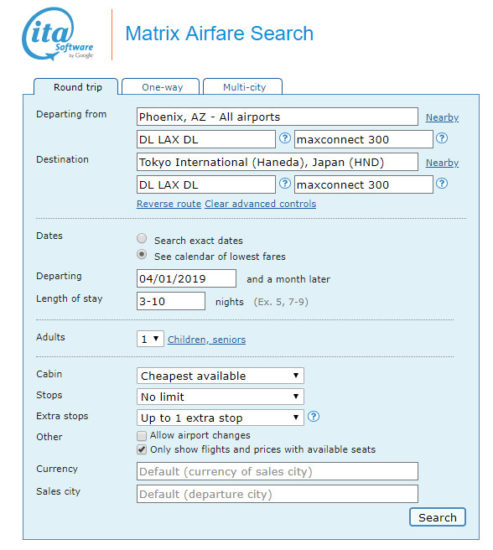
Task: Open the Stops dropdown
Action: [220, 397]
